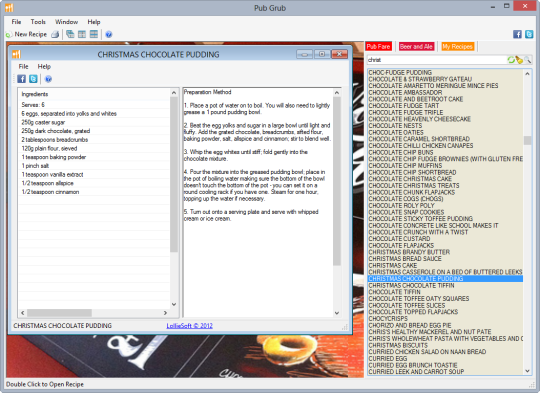Switch to the Pub Fare tab

tap(378, 46)
